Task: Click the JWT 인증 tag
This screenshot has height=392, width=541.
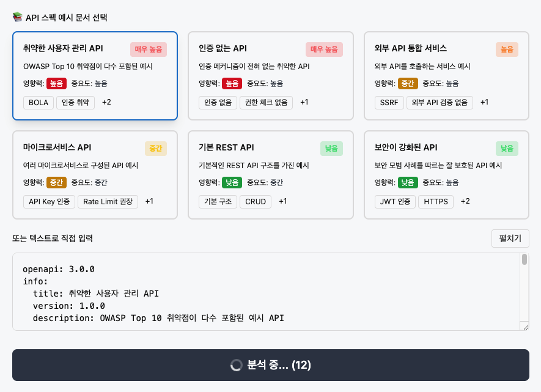Action: click(395, 201)
